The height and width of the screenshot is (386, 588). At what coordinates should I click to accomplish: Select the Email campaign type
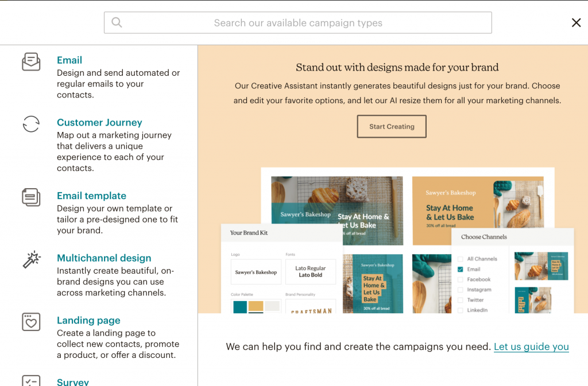[x=69, y=60]
